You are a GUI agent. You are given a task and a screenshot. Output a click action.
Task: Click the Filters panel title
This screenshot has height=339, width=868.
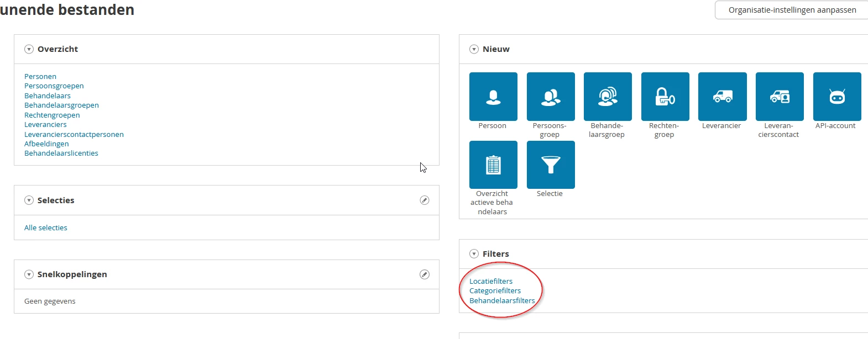point(496,254)
